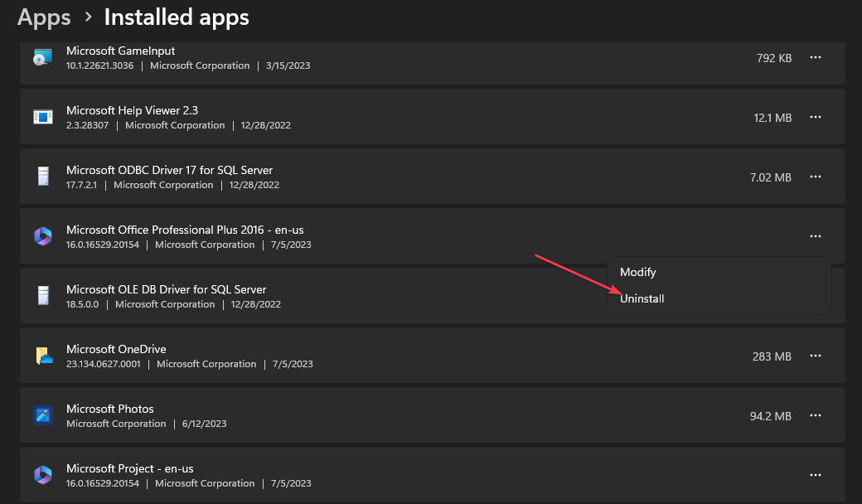Click the 792 KB size value
862x504 pixels.
tap(774, 58)
